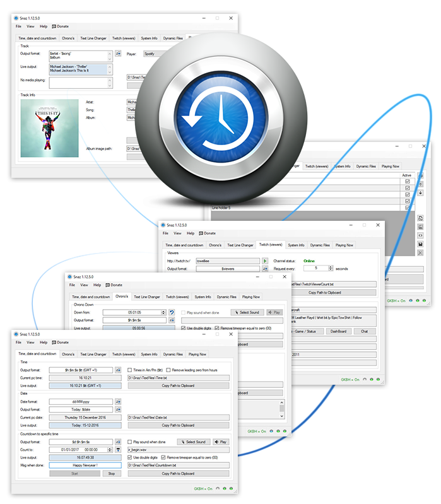Toggle Use double digits in Chrono's window
The height and width of the screenshot is (504, 441).
[183, 328]
